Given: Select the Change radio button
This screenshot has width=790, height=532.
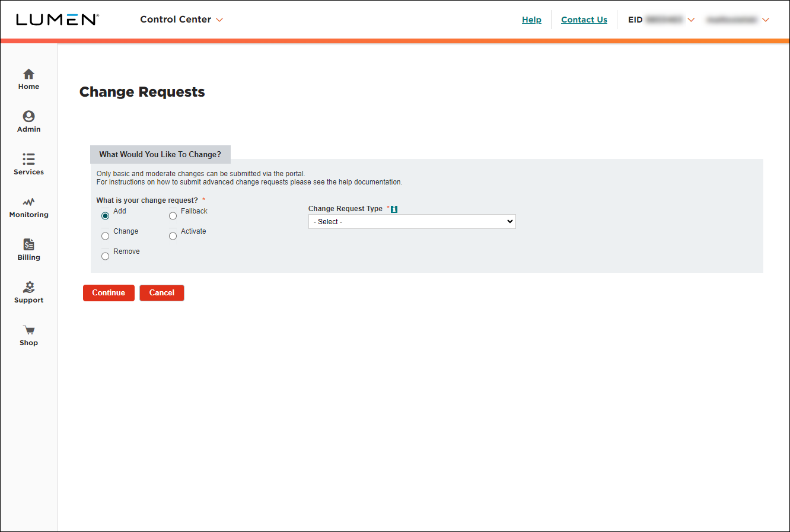Looking at the screenshot, I should 105,236.
